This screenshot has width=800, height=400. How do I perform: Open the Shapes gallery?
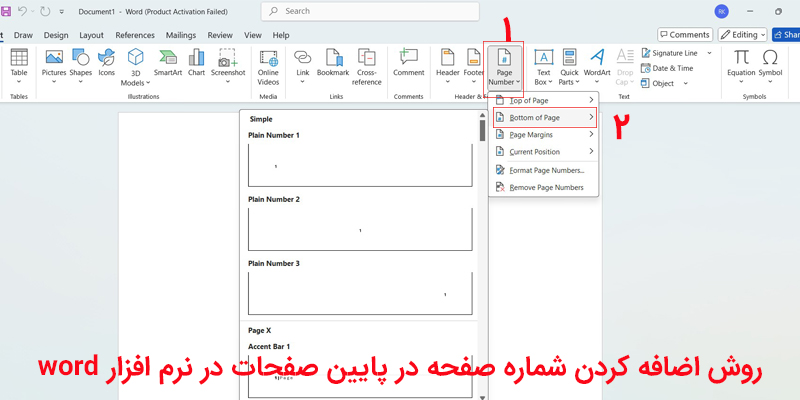(x=80, y=67)
